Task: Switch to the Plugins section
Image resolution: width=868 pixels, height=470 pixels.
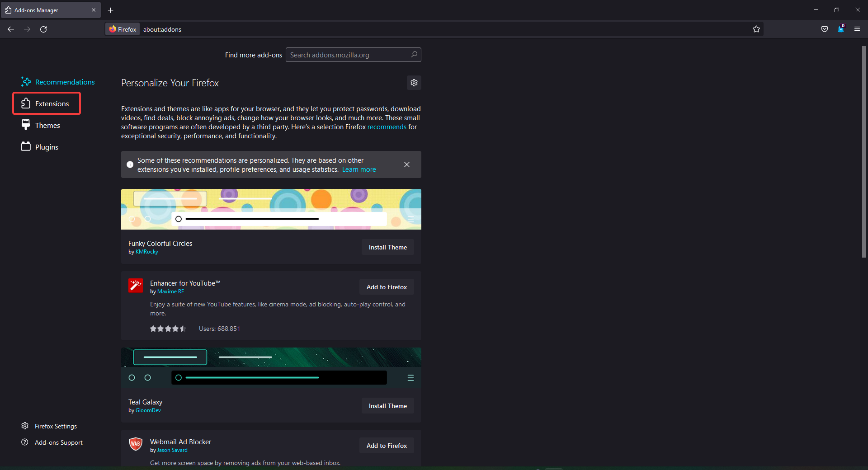Action: [x=40, y=147]
